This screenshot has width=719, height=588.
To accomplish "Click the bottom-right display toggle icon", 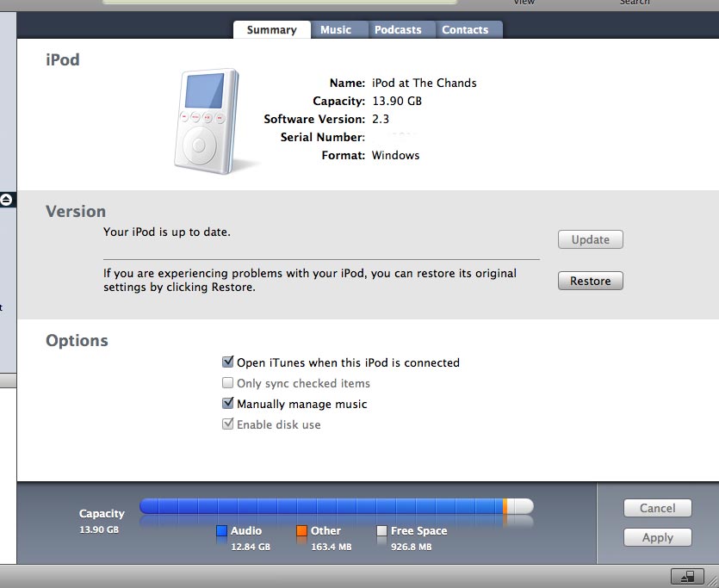I will pyautogui.click(x=687, y=576).
